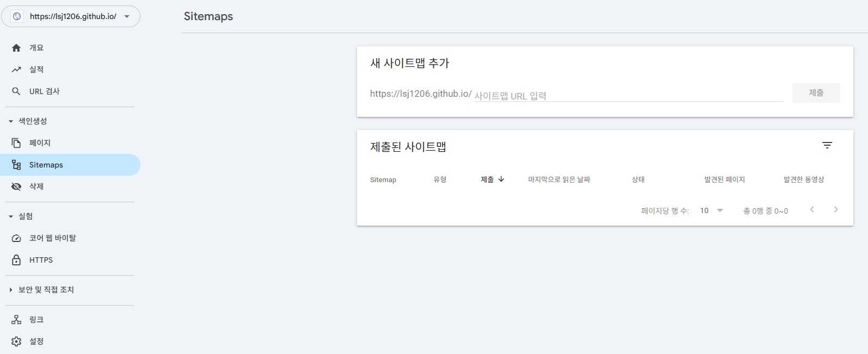Go to next page with right chevron
Viewport: 868px width, 354px height.
pos(835,210)
